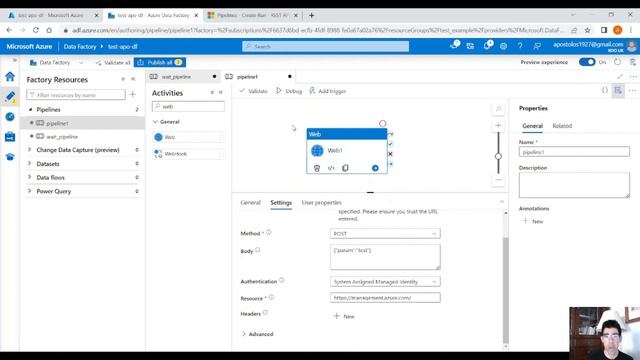Screen dimensions: 640x360
Task: Open Azure notifications bell icon
Action: click(x=487, y=46)
